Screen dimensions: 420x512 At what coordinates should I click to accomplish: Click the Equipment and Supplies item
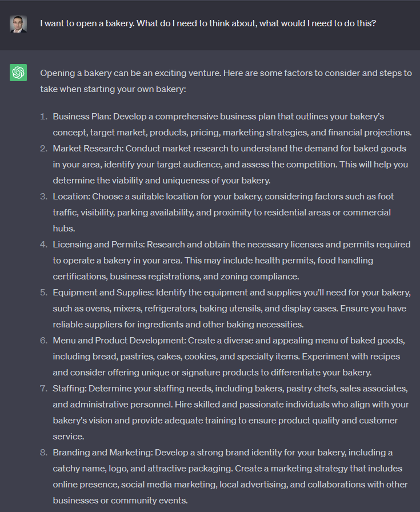click(232, 308)
